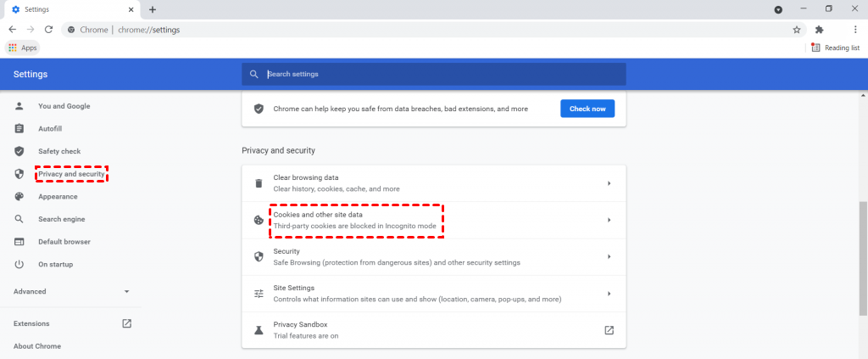Image resolution: width=868 pixels, height=359 pixels.
Task: Open the Reading list
Action: (836, 48)
